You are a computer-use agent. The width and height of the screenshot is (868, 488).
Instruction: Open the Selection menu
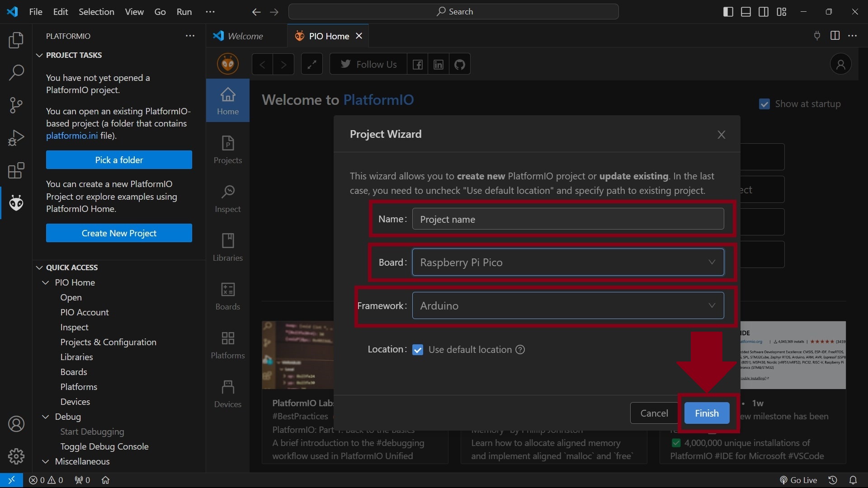point(96,12)
